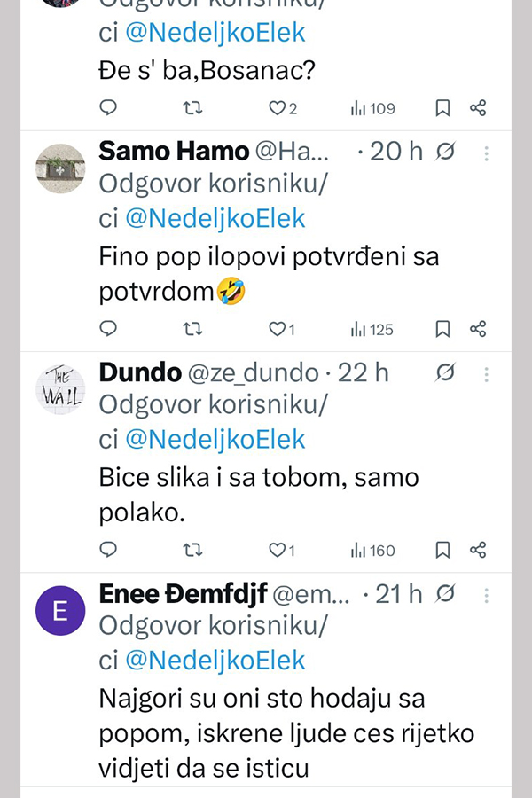The width and height of the screenshot is (532, 798).
Task: Like the "Đe s' ba,Bosanac?" tweet
Action: pos(276,108)
